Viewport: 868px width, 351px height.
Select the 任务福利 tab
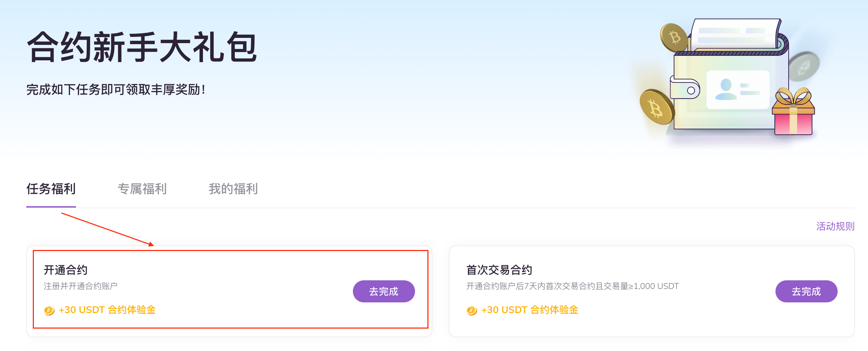coord(51,189)
